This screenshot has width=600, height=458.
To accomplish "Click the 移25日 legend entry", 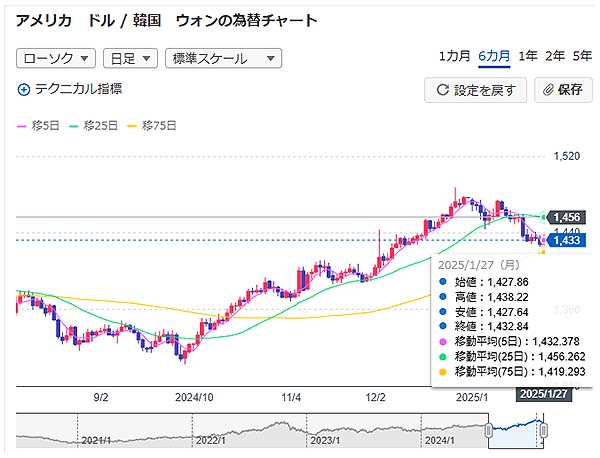I will click(x=93, y=126).
